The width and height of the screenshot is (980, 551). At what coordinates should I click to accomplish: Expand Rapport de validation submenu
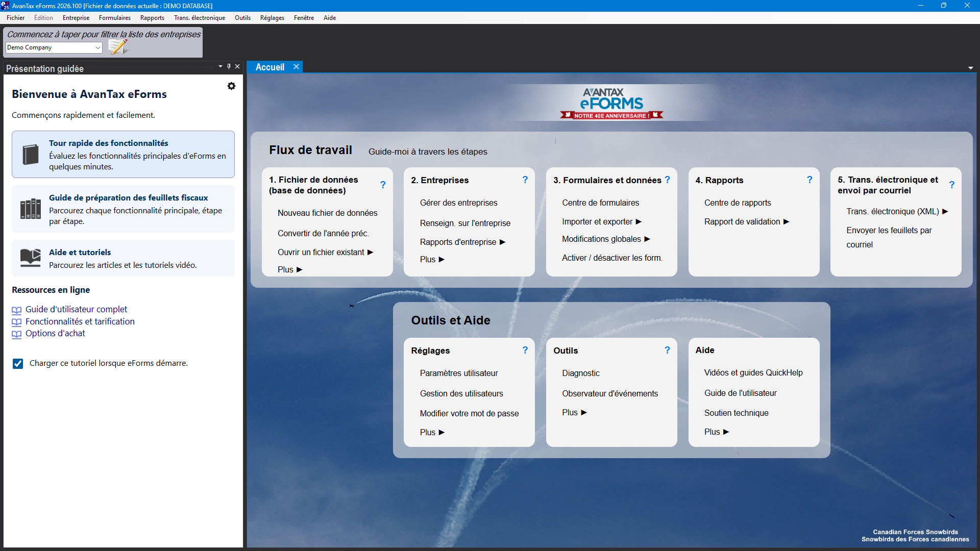tap(786, 222)
